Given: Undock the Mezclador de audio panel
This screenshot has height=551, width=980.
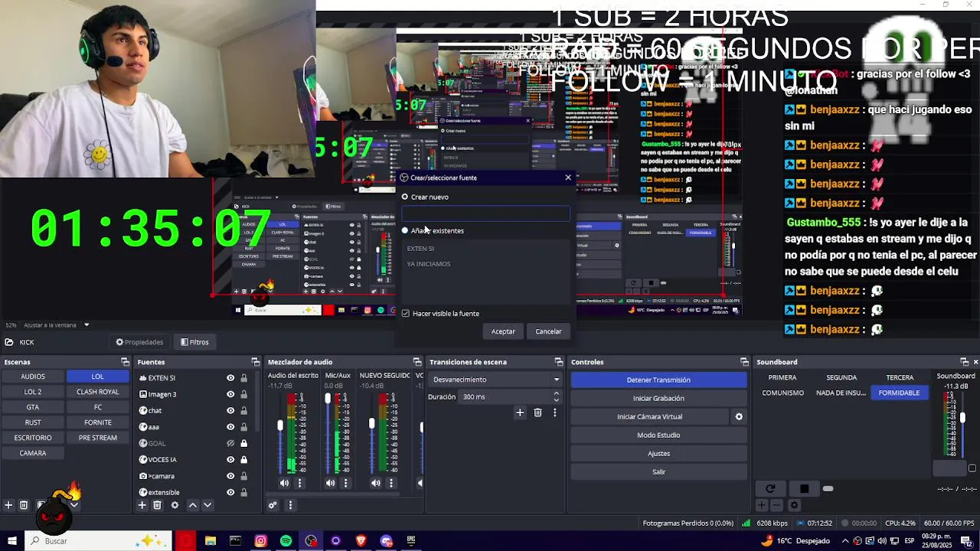Looking at the screenshot, I should pos(417,362).
